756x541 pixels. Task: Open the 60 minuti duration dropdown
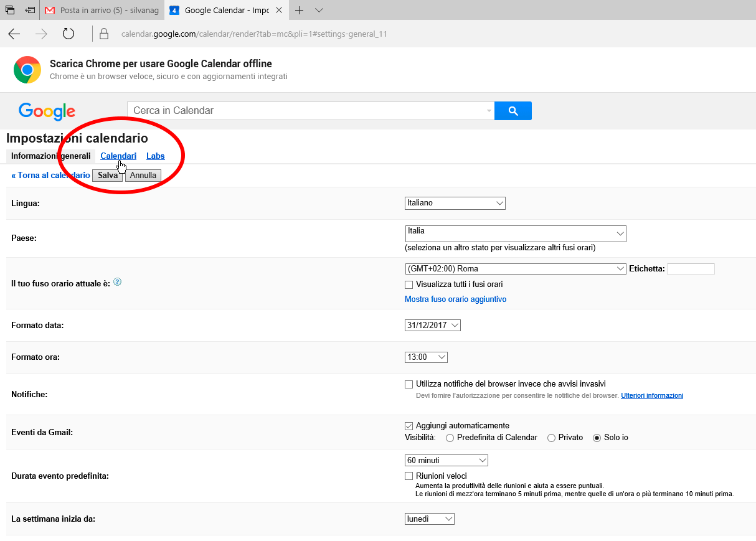click(447, 461)
